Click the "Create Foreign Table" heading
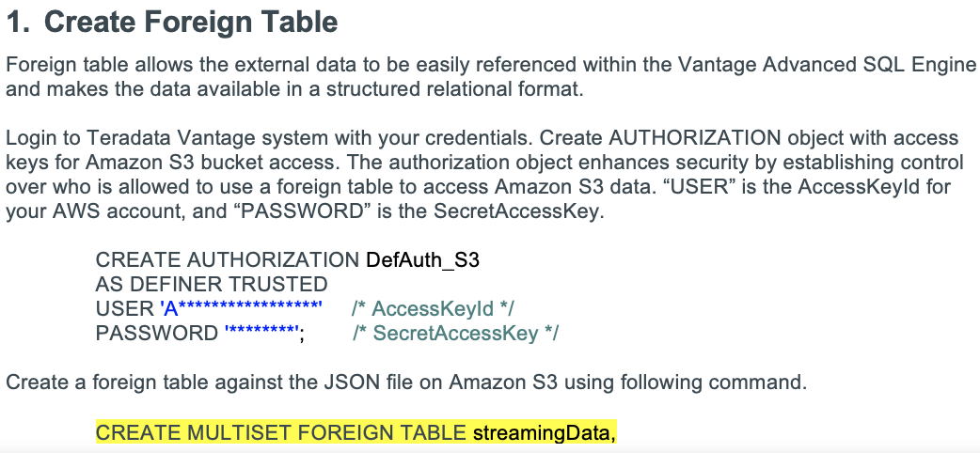Viewport: 980px width, 453px height. click(192, 22)
